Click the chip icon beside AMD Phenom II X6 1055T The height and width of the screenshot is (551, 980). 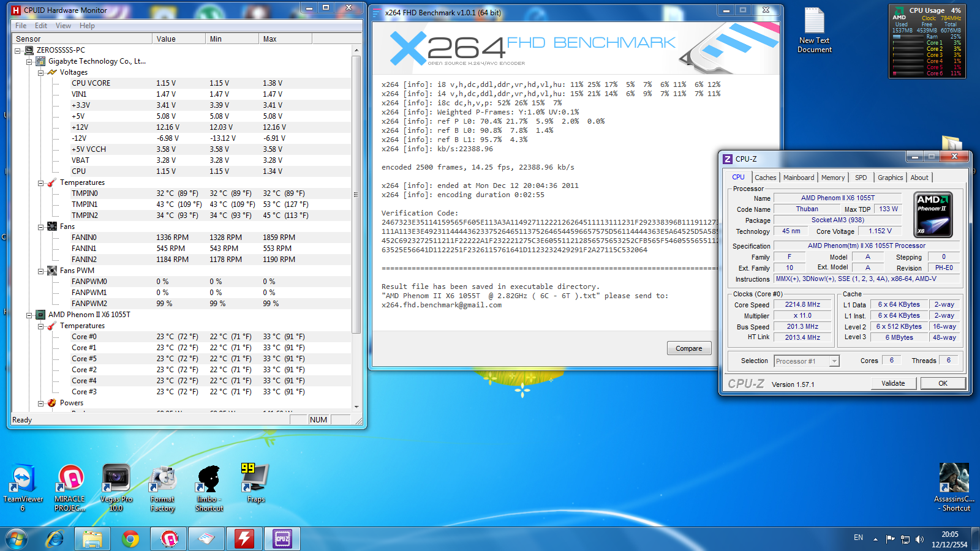point(40,315)
